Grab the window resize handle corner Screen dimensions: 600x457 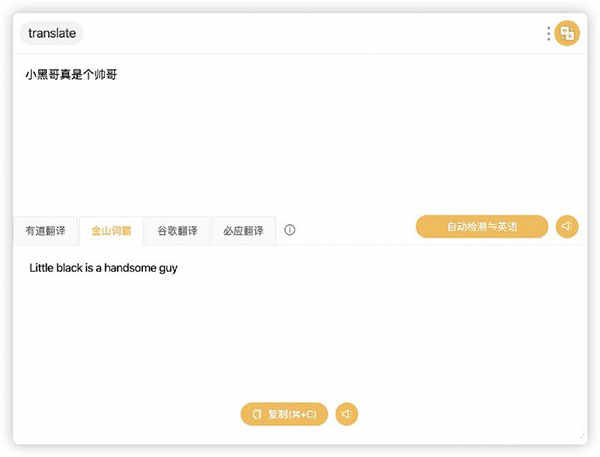pos(582,437)
